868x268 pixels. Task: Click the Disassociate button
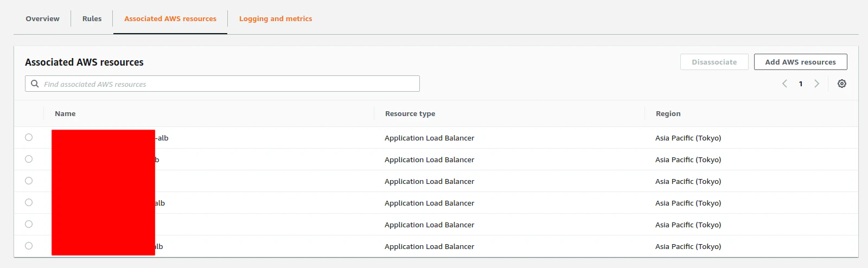pyautogui.click(x=714, y=62)
